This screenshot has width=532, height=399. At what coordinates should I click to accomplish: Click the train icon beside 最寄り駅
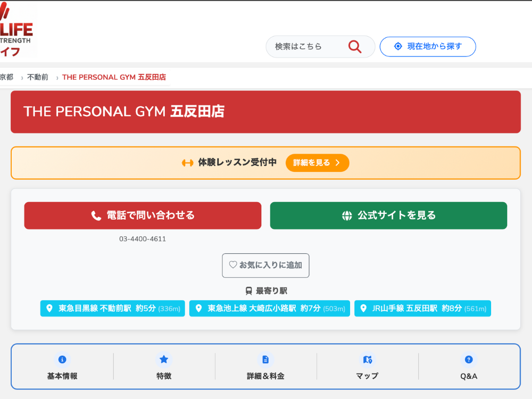point(248,291)
